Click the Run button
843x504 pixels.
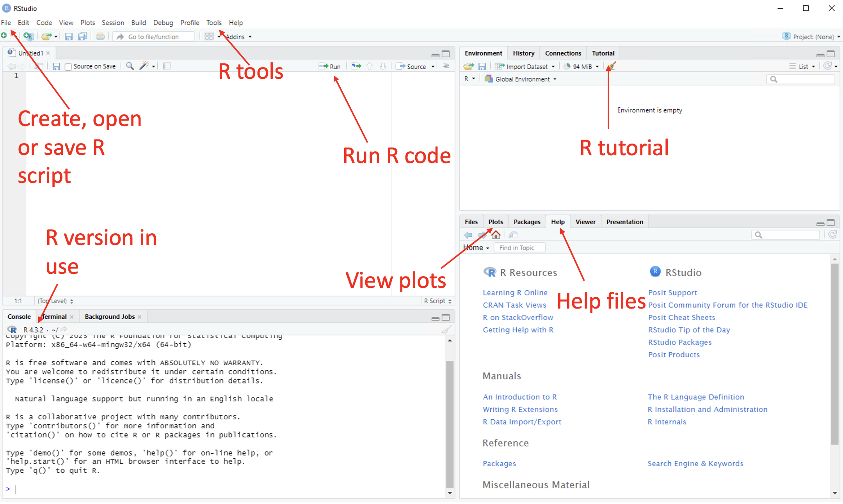[x=330, y=67]
